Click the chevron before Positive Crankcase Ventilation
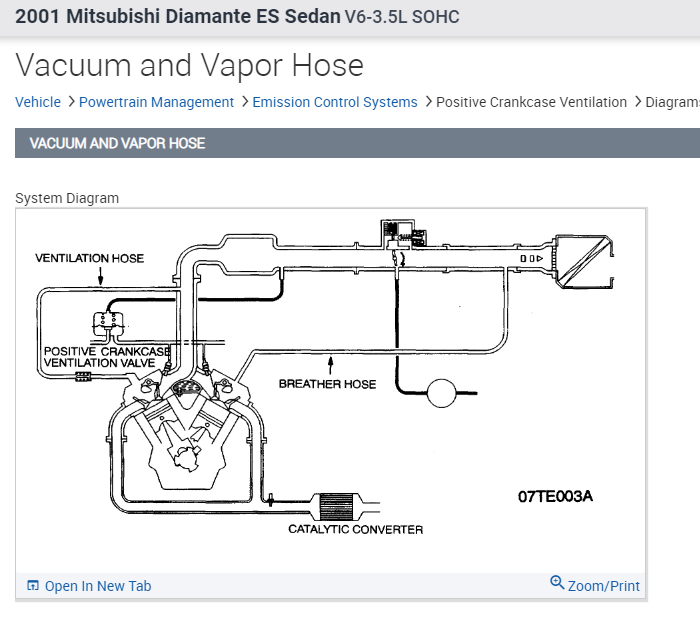This screenshot has width=700, height=627. (428, 102)
